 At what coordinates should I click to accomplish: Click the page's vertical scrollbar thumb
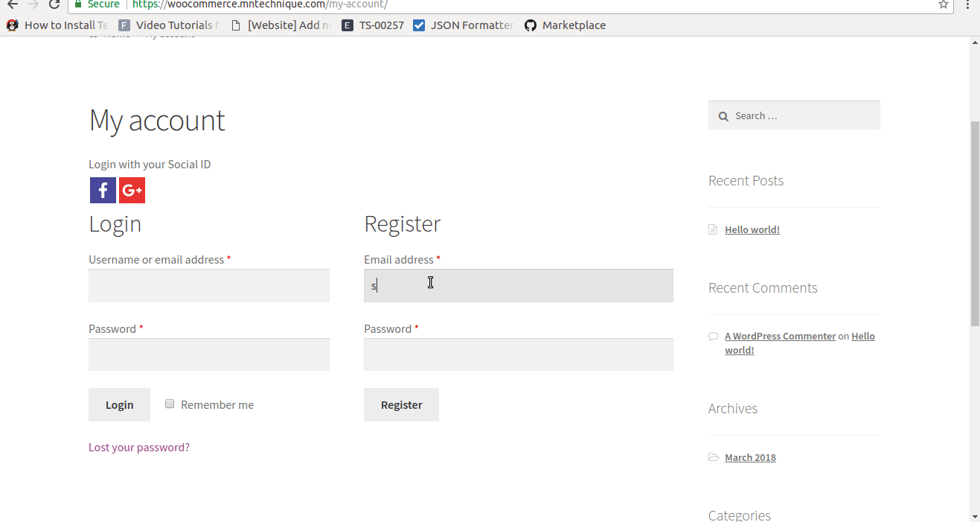point(975,223)
